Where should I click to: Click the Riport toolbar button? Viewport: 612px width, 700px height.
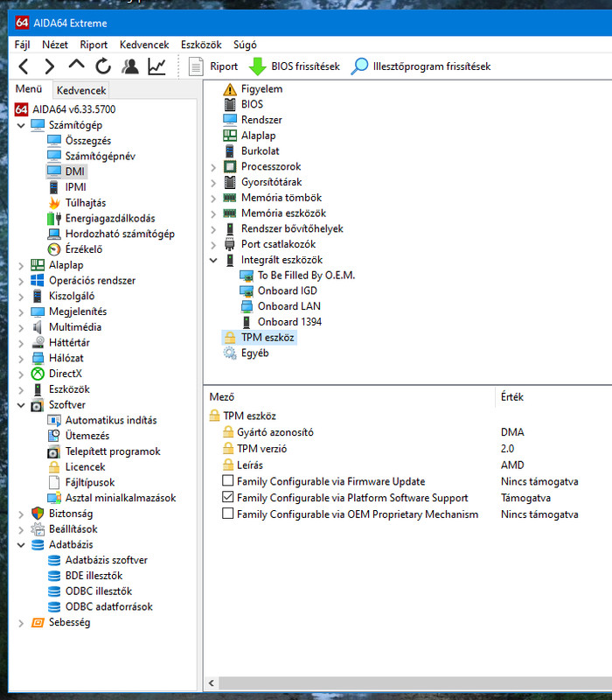click(213, 66)
